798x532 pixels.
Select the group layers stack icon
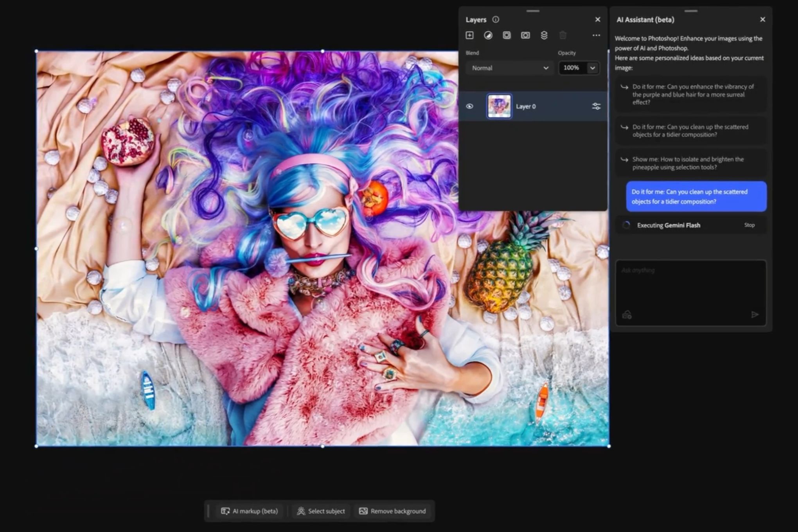point(544,35)
